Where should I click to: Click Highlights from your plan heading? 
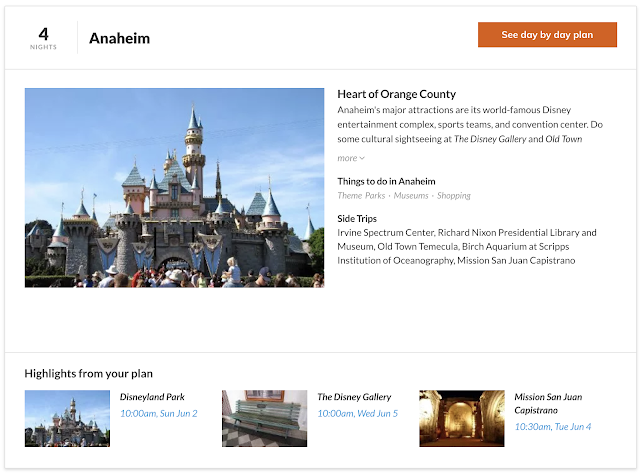89,374
